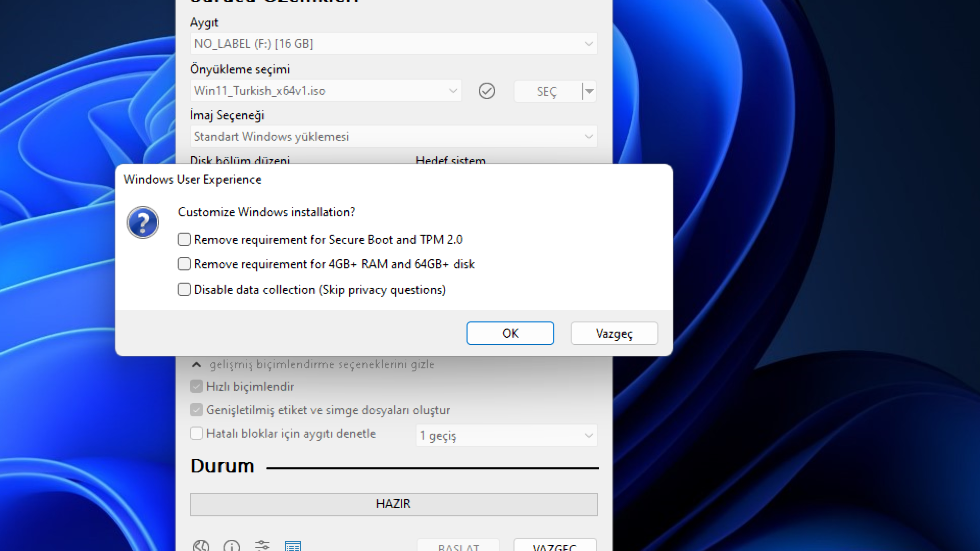Click the SEÇ split-button arrow
980x551 pixels.
590,91
